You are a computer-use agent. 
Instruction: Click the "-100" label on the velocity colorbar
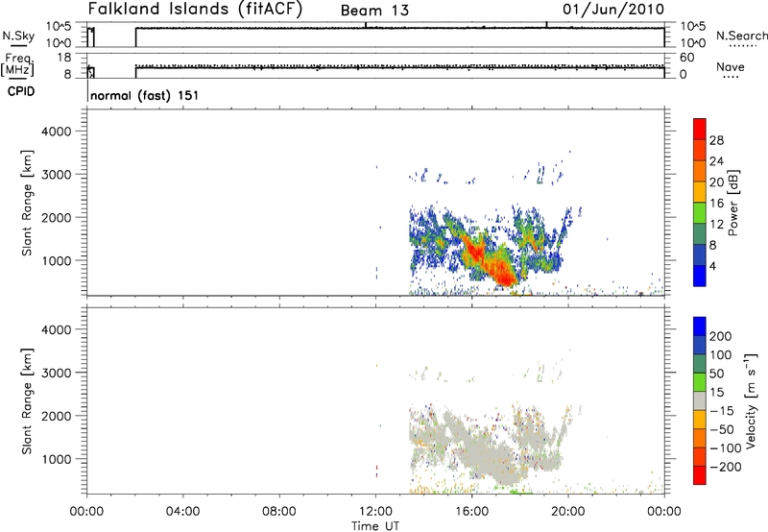[x=726, y=448]
